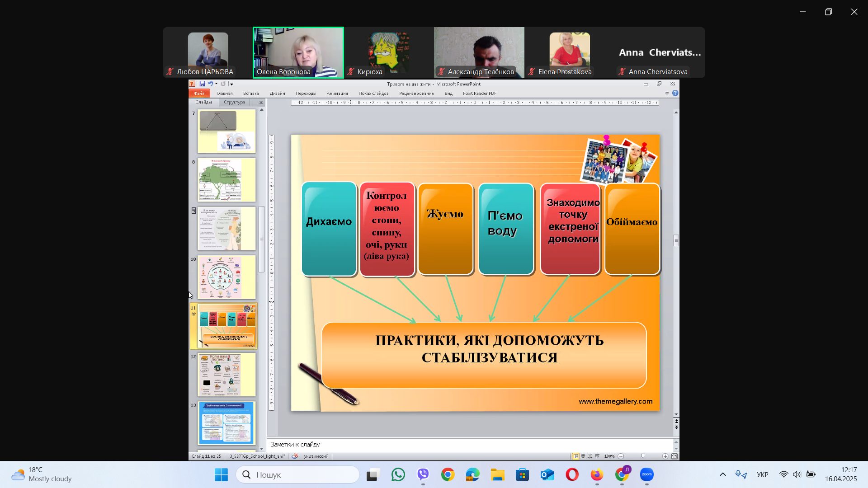Fit slide to current window icon

674,456
